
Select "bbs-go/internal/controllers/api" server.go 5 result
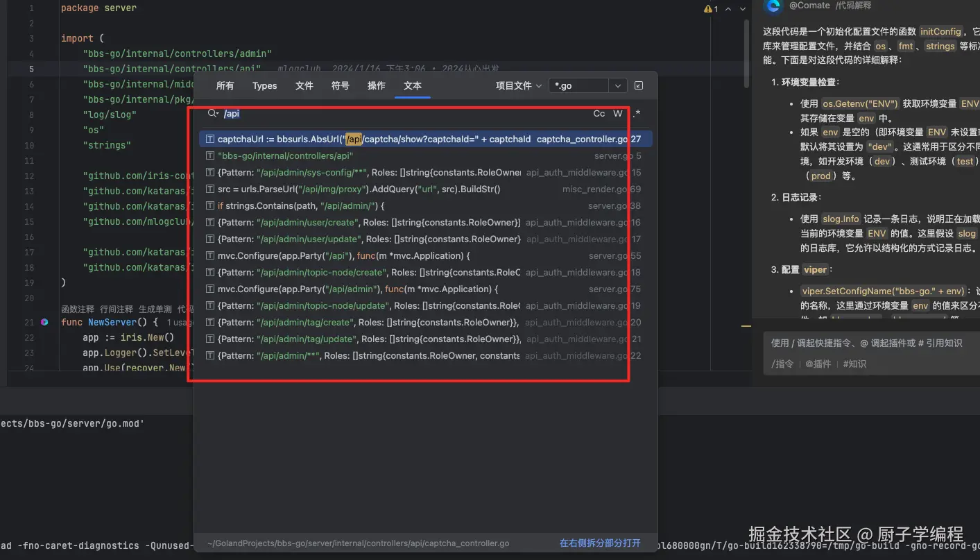tap(425, 156)
